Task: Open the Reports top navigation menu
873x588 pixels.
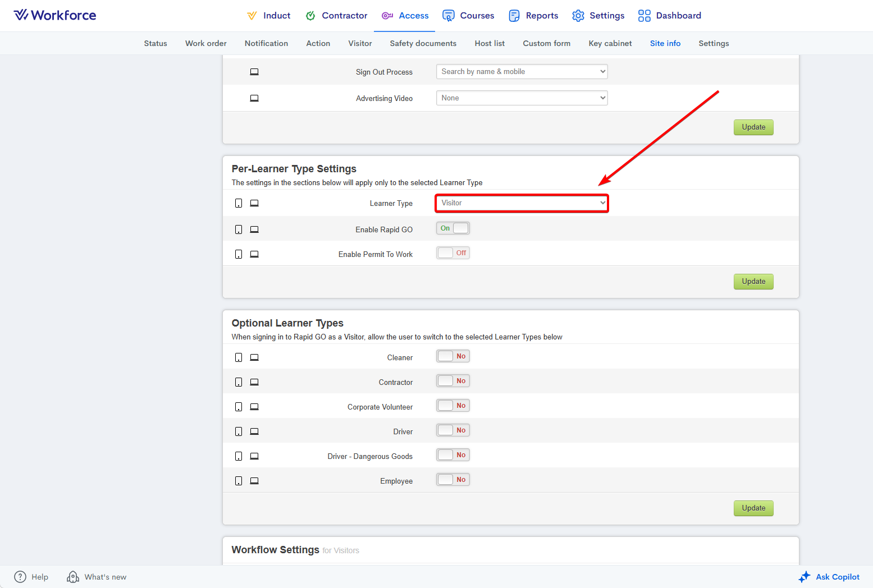Action: 533,16
